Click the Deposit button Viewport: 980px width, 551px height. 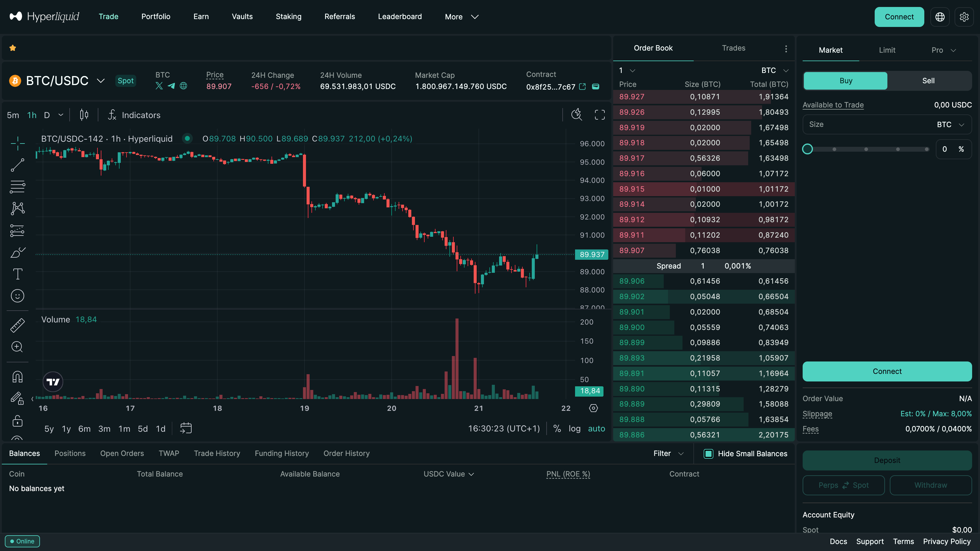887,460
